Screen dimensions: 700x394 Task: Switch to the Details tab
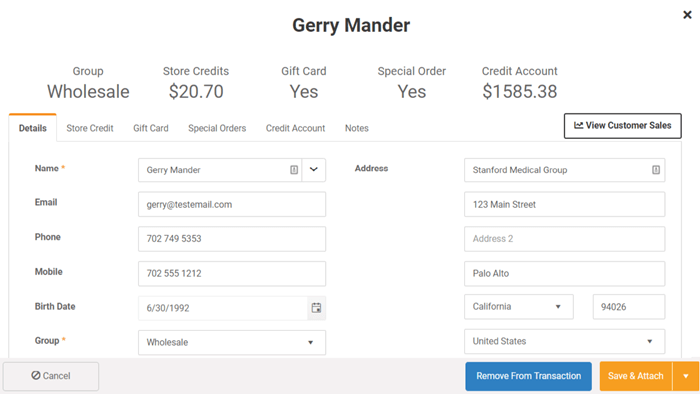click(33, 128)
